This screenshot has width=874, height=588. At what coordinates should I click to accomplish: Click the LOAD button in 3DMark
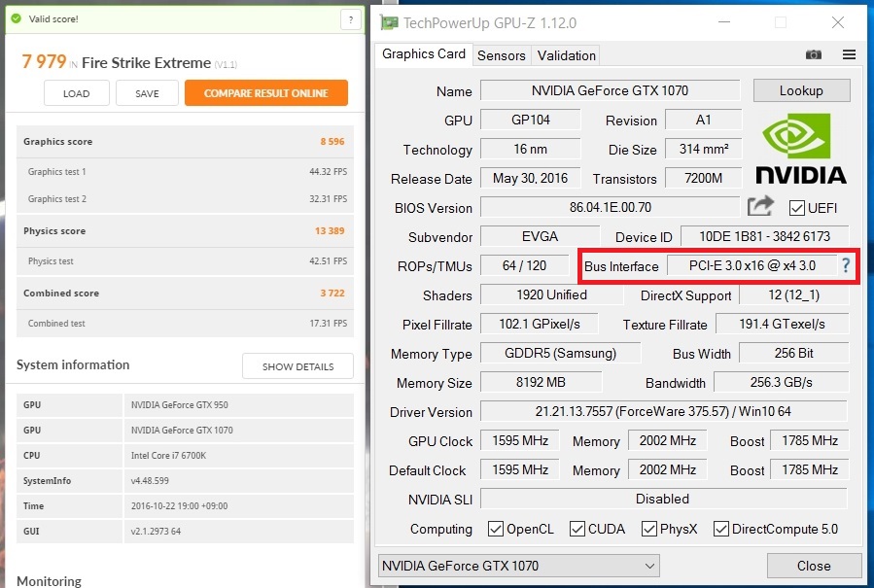[x=77, y=93]
